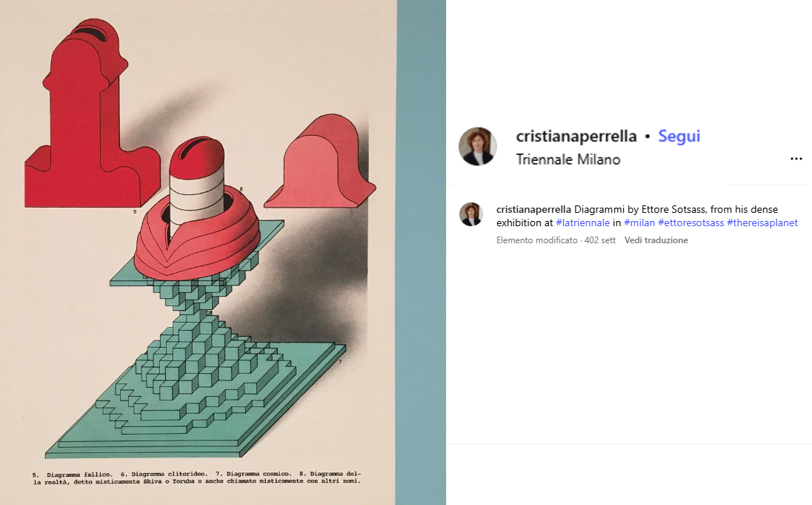The height and width of the screenshot is (505, 812).
Task: Open the #thereisaplanet hashtag
Action: 762,223
